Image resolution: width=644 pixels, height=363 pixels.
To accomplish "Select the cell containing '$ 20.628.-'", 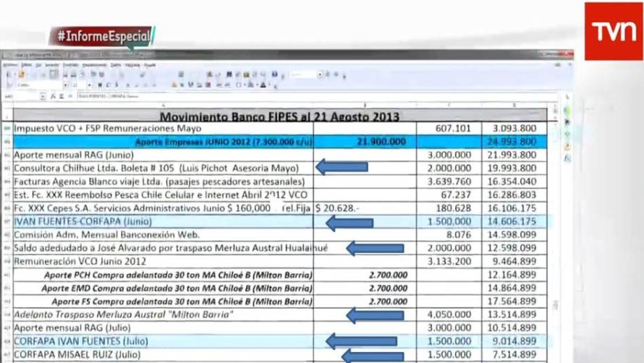I will [365, 208].
